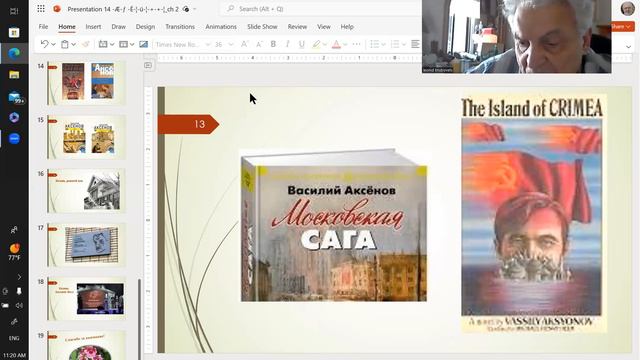
Task: Open the font size 36 dropdown
Action: (224, 44)
